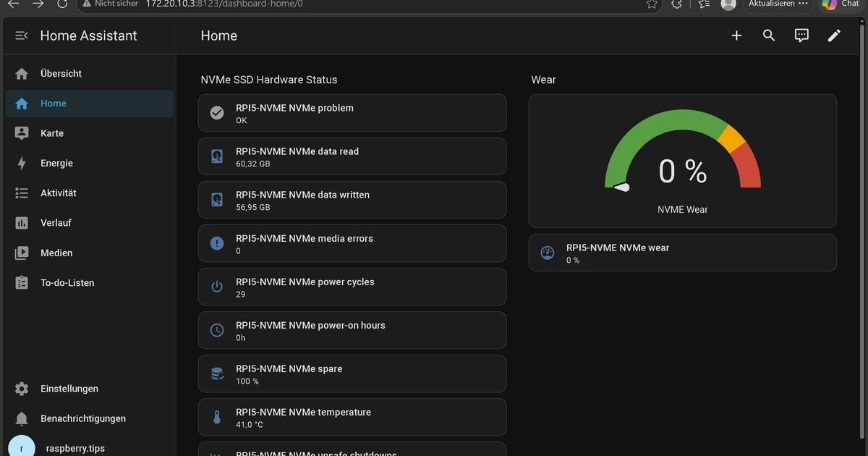Click the Verlauf chart icon
The image size is (868, 456).
click(x=22, y=223)
